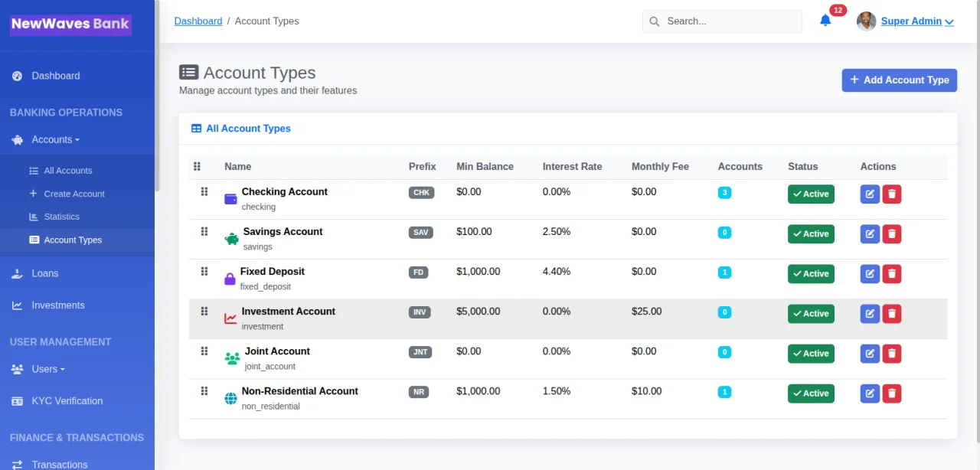Click the $5,000.00 min balance value
The height and width of the screenshot is (470, 980).
click(x=479, y=311)
